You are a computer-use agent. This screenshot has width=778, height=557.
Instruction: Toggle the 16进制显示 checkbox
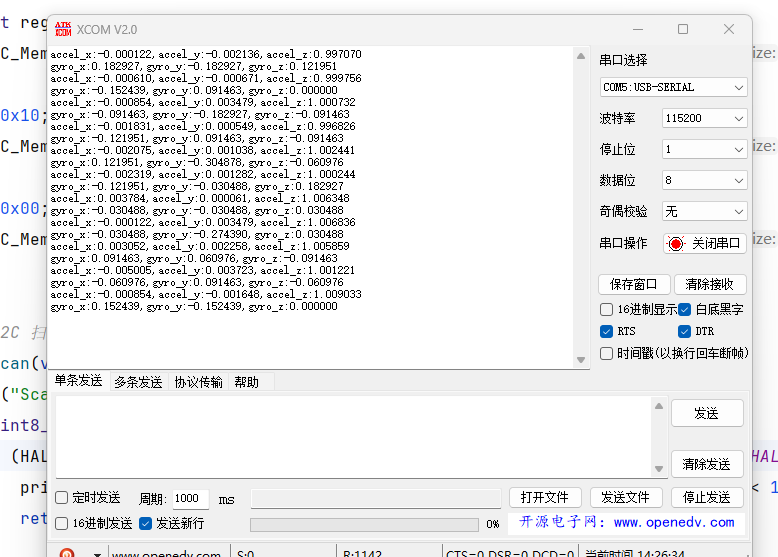coord(606,309)
